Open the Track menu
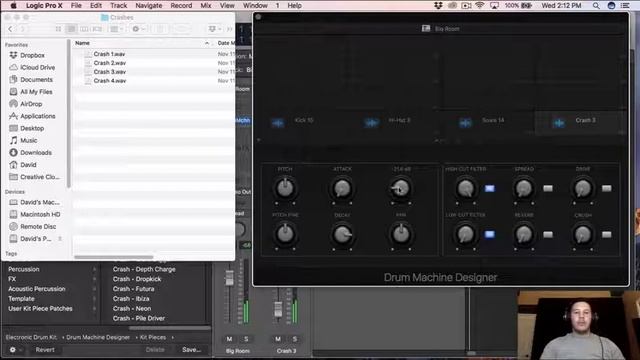This screenshot has width=640, height=360. click(119, 6)
